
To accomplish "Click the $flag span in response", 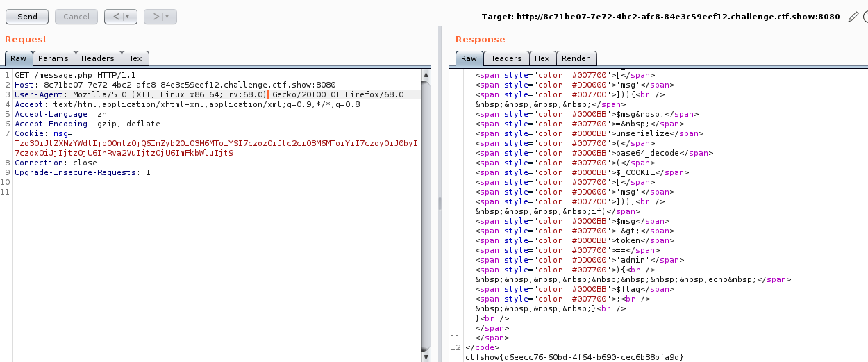I will click(574, 289).
